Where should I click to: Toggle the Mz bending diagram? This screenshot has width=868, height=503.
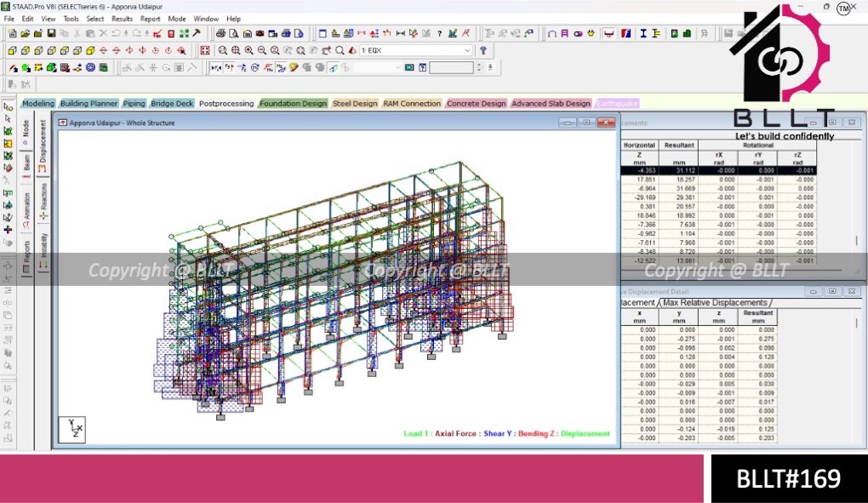[281, 67]
